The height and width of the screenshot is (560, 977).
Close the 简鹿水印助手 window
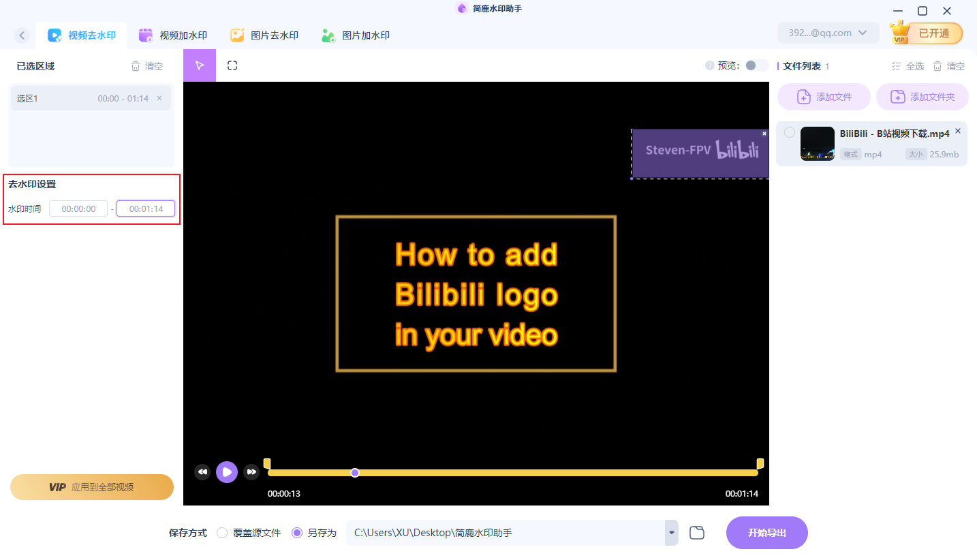click(x=947, y=11)
